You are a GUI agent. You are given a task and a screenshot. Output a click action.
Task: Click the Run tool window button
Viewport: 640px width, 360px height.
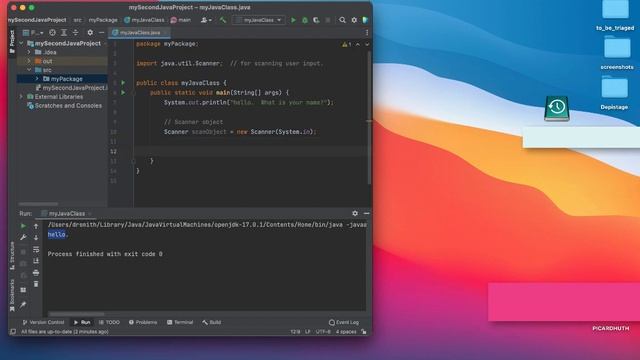[82, 322]
